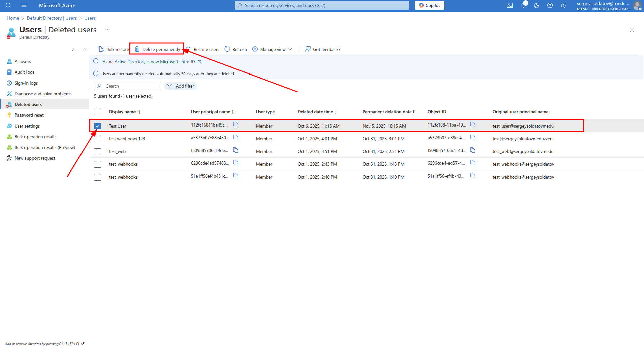Open the top bar feedback icon
Viewport: 644px width, 347px height.
(563, 5)
